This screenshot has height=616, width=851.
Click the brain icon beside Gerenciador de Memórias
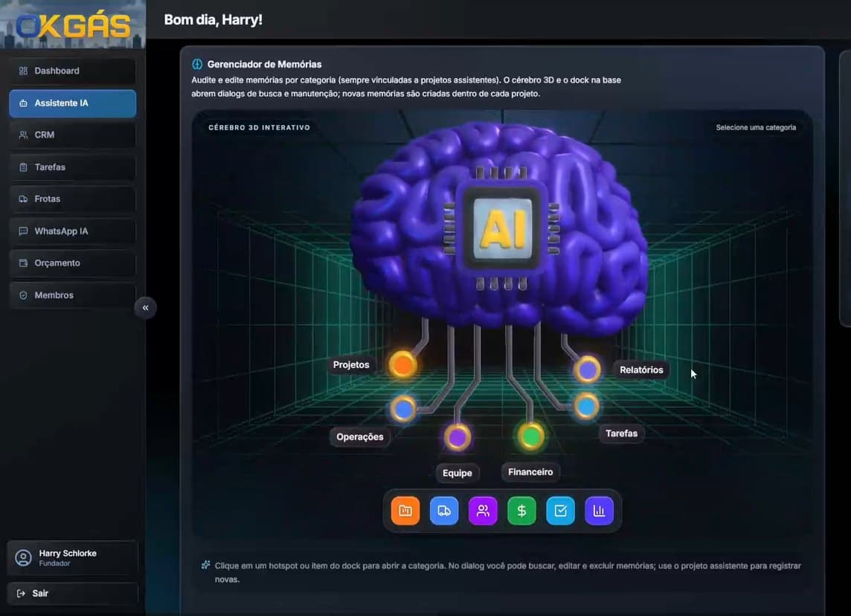click(x=197, y=64)
